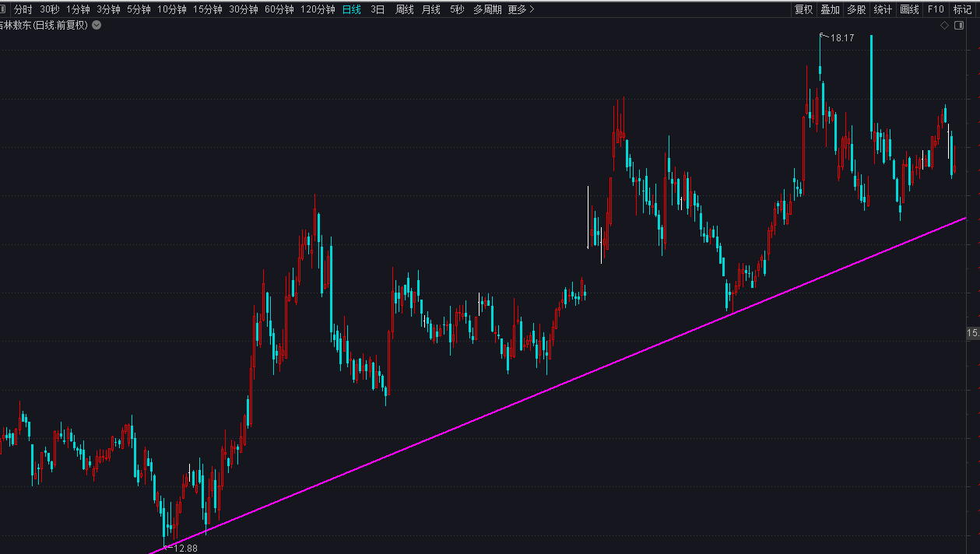
Task: Open the 多周期 multi-period view
Action: tap(487, 9)
